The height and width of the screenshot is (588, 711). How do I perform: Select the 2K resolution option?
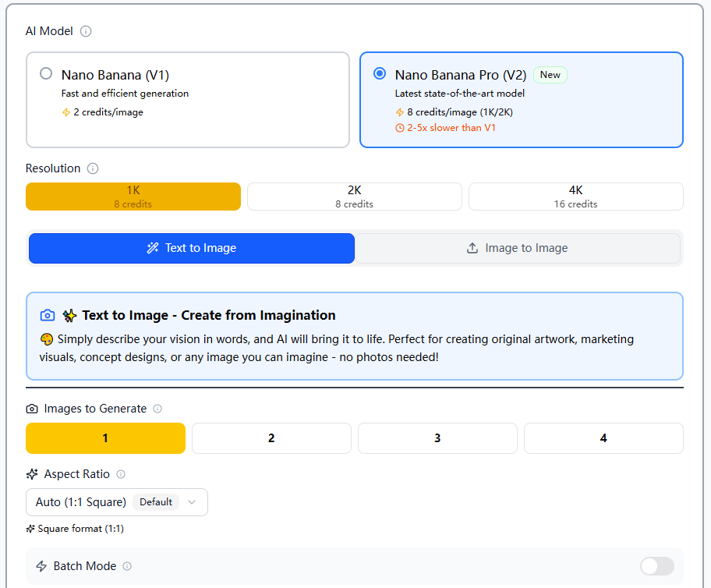[354, 196]
